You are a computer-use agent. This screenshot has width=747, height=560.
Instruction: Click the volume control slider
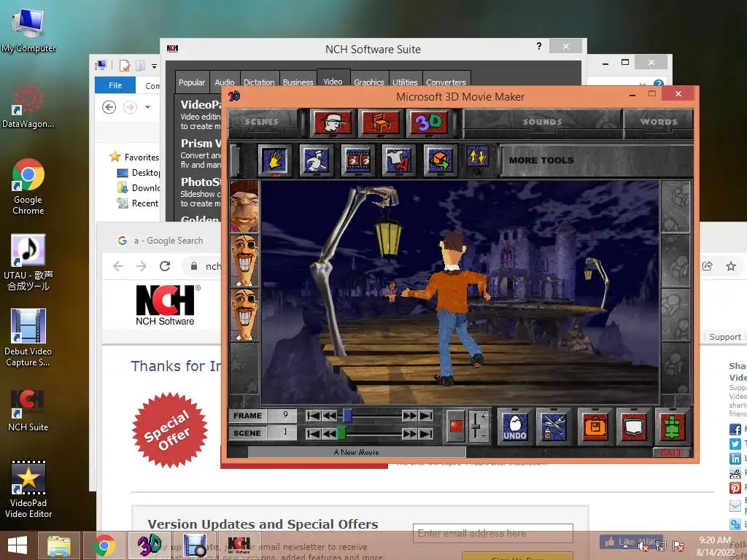[x=478, y=426]
